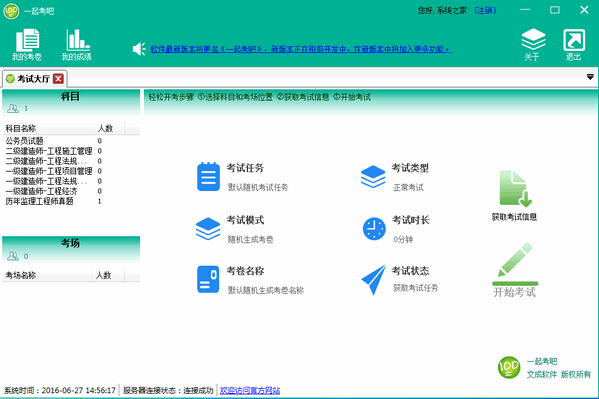This screenshot has height=399, width=599.
Task: Select 公务员试题 in the subject list
Action: 53,141
